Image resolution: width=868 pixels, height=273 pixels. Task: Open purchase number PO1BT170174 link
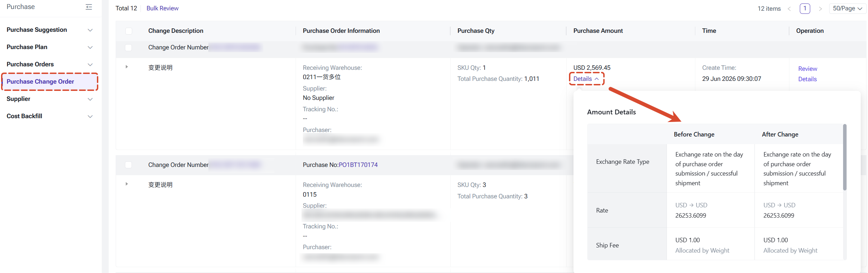tap(358, 165)
